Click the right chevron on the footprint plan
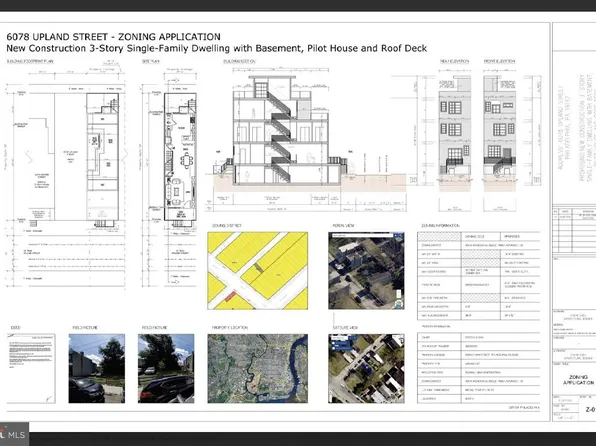Image resolution: width=596 pixels, height=446 pixels. pyautogui.click(x=124, y=156)
